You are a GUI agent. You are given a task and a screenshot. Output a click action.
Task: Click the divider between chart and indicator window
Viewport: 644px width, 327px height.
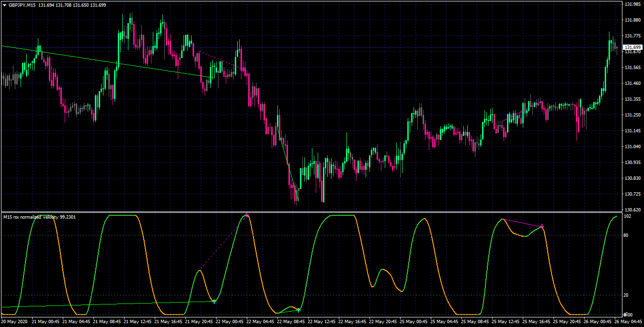[311, 212]
